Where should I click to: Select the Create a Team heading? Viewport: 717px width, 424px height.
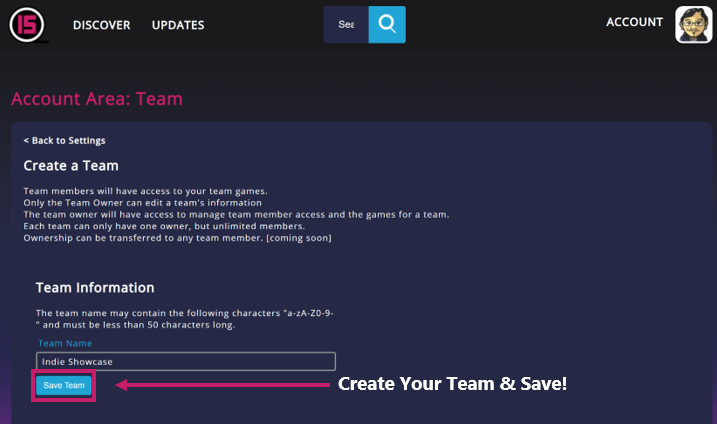[x=71, y=165]
